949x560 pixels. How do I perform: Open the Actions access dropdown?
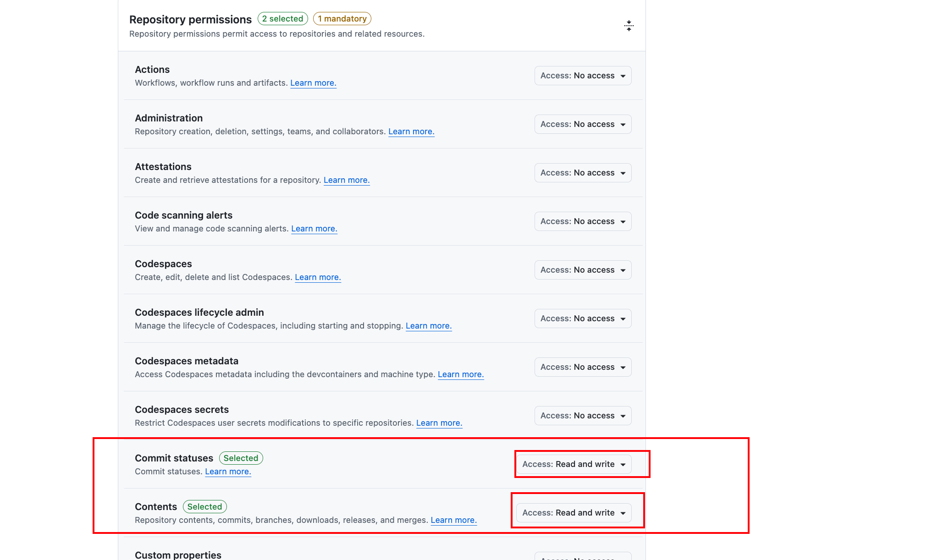pos(583,76)
